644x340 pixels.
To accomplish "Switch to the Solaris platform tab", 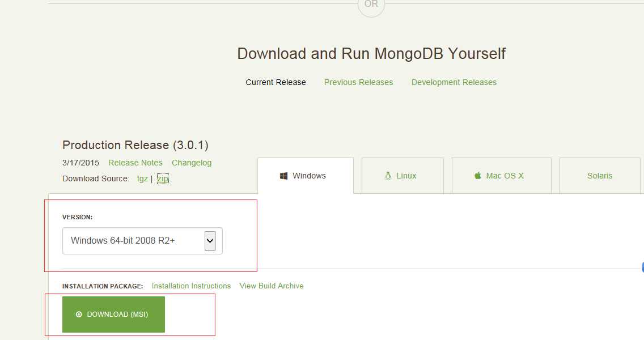I will (x=600, y=176).
